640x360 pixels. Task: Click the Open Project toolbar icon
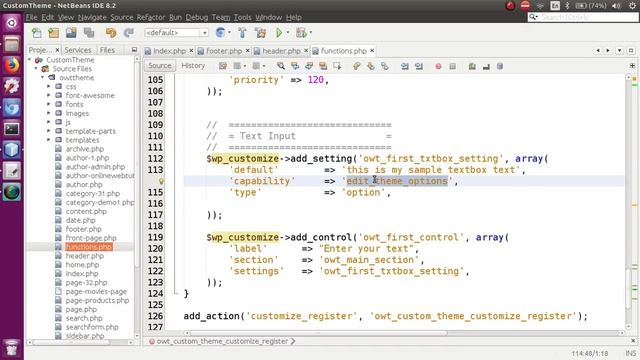[71, 33]
